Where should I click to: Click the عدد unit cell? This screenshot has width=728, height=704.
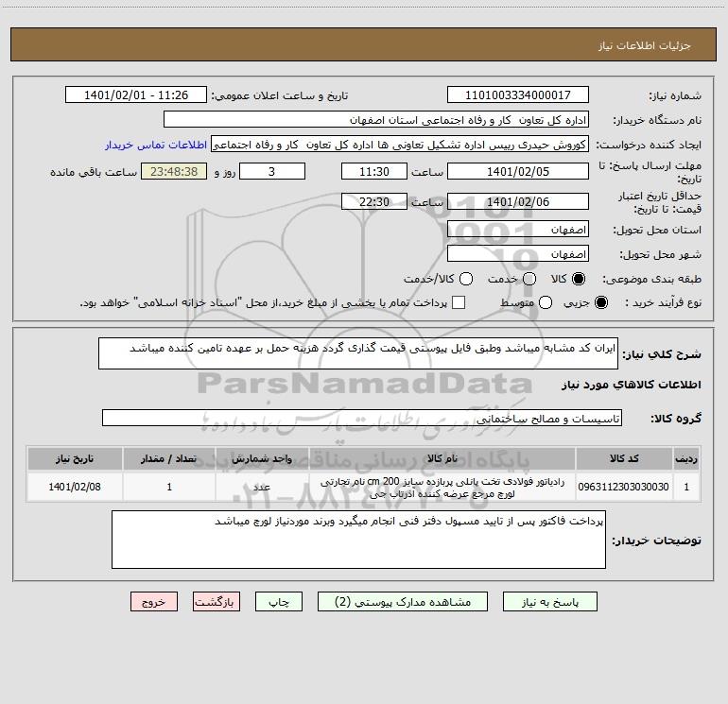262,487
